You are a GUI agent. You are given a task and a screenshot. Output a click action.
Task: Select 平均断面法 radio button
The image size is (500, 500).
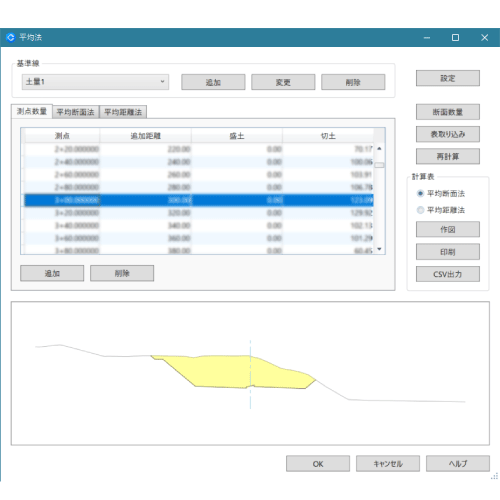pyautogui.click(x=420, y=193)
